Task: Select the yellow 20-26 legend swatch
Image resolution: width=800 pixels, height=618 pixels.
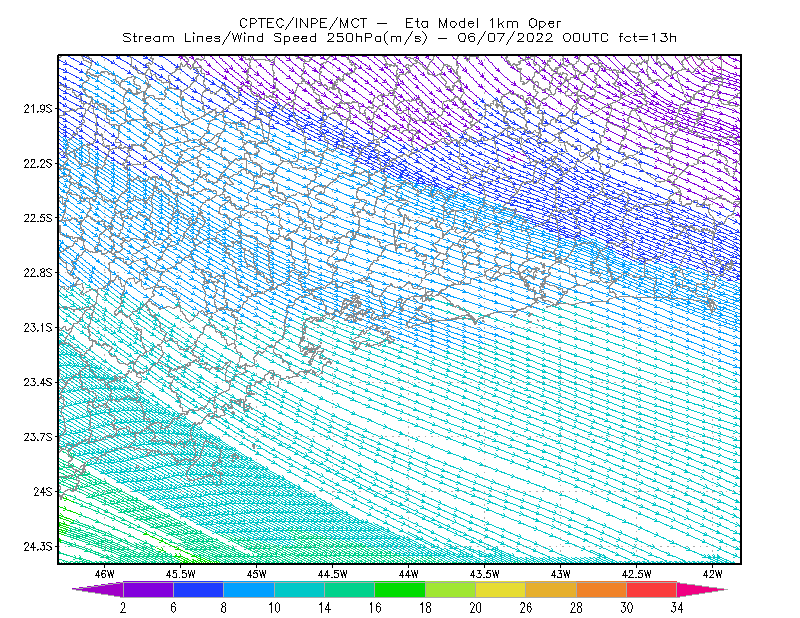Action: (501, 589)
